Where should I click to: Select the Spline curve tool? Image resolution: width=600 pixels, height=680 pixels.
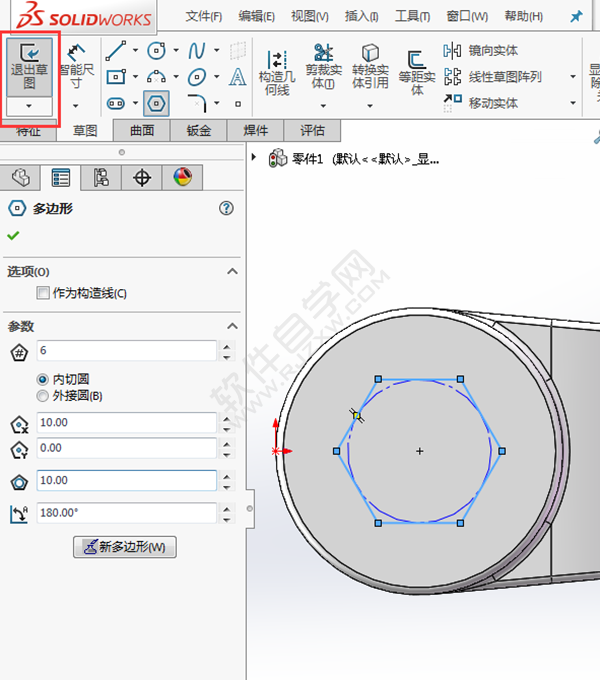[x=197, y=50]
